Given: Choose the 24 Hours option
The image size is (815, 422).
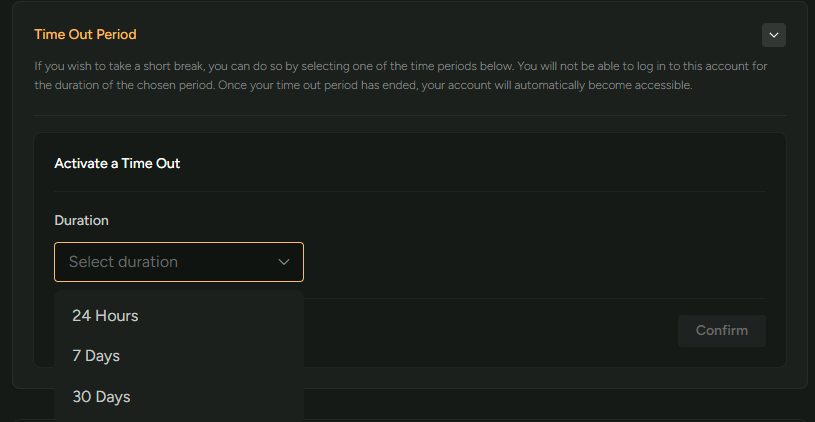Looking at the screenshot, I should [105, 316].
